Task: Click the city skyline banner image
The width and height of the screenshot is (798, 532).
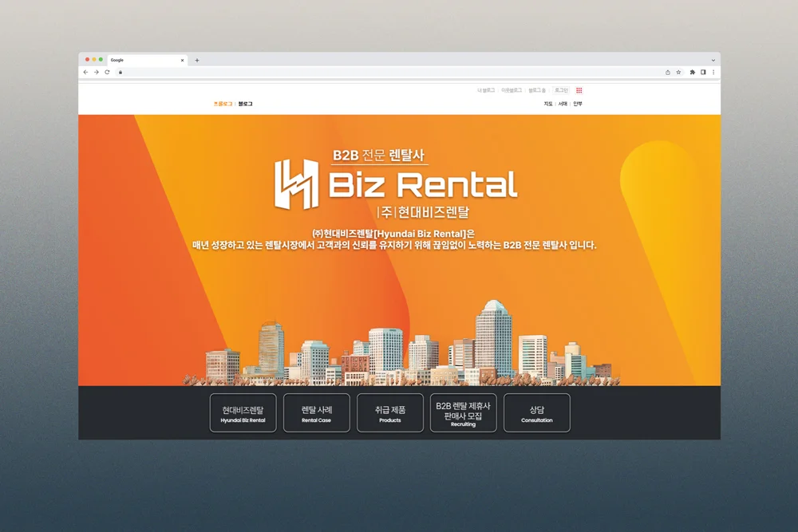Action: pos(401,343)
